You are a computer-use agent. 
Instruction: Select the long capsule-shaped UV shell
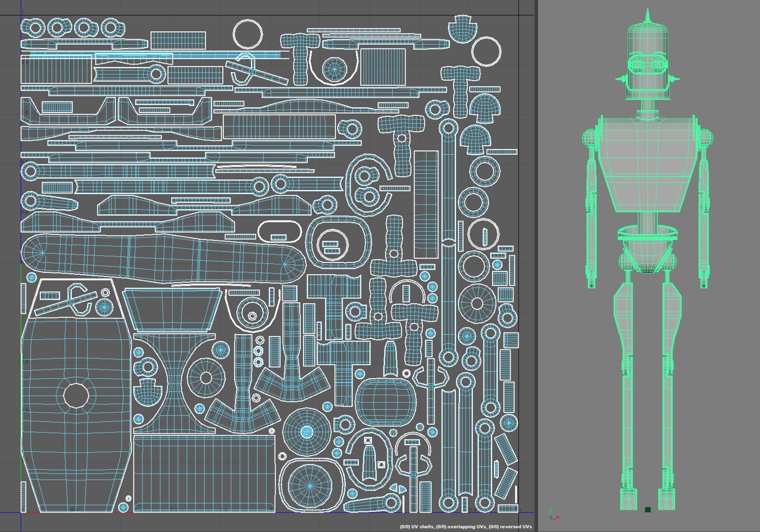pos(163,258)
